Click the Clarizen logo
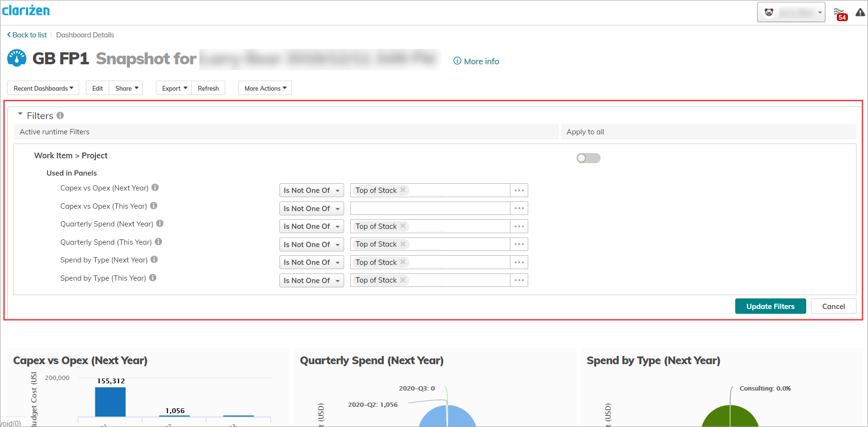This screenshot has width=868, height=427. 26,10
